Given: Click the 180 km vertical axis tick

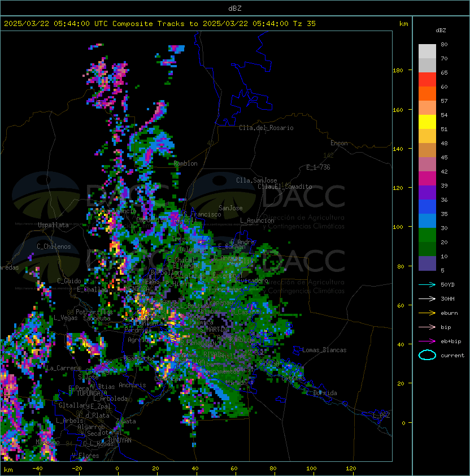Looking at the screenshot, I should [x=398, y=71].
